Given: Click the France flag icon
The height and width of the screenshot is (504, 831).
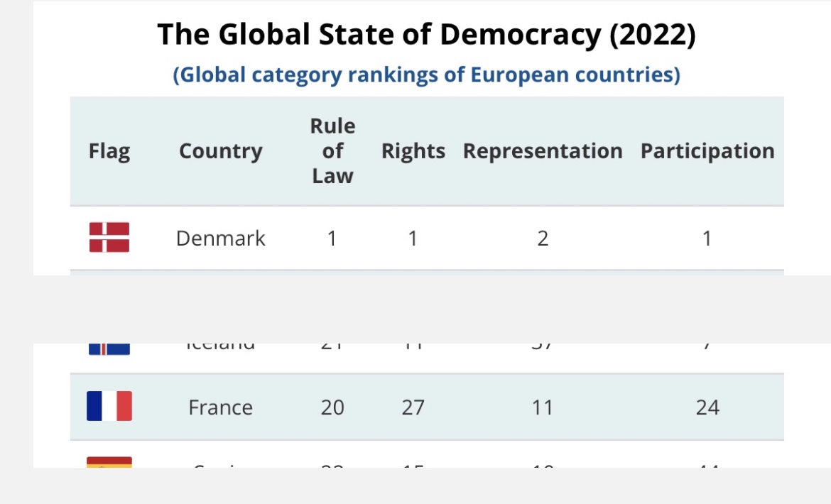Looking at the screenshot, I should 109,407.
